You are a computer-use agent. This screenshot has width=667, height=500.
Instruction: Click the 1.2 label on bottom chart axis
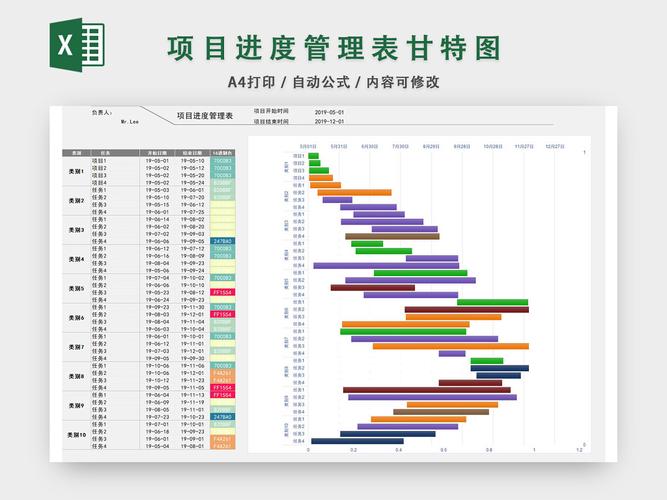pyautogui.click(x=579, y=450)
